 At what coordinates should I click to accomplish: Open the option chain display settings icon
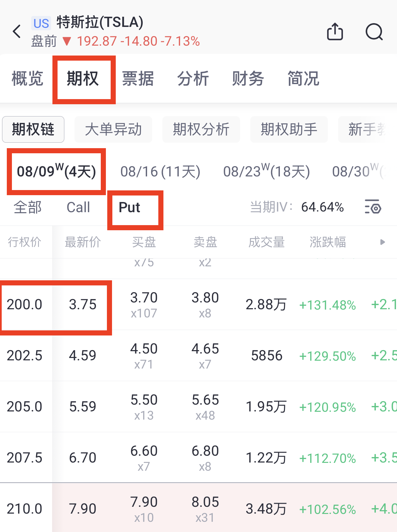tap(373, 207)
